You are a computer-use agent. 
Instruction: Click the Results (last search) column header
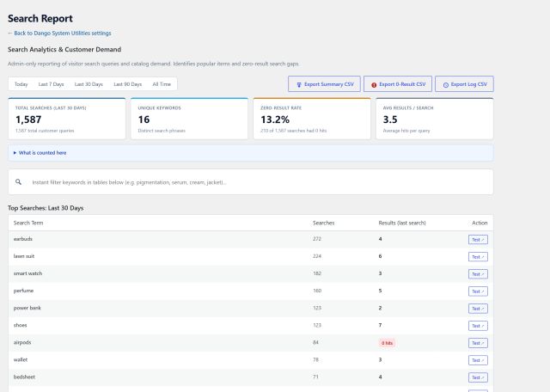click(x=402, y=223)
